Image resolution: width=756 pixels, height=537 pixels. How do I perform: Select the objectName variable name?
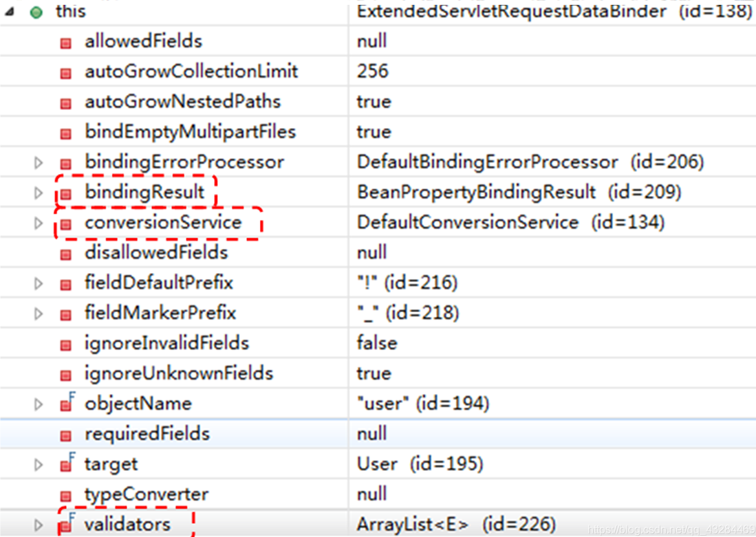(138, 404)
